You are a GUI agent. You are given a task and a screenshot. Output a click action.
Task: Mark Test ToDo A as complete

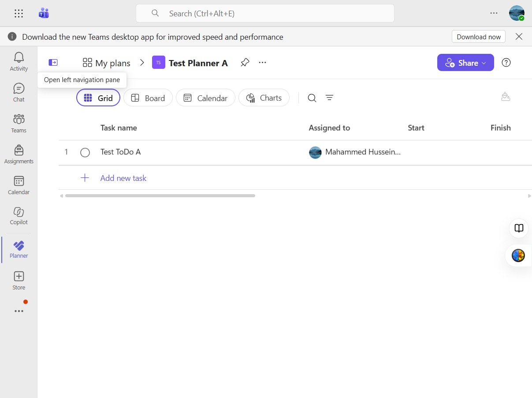point(85,153)
